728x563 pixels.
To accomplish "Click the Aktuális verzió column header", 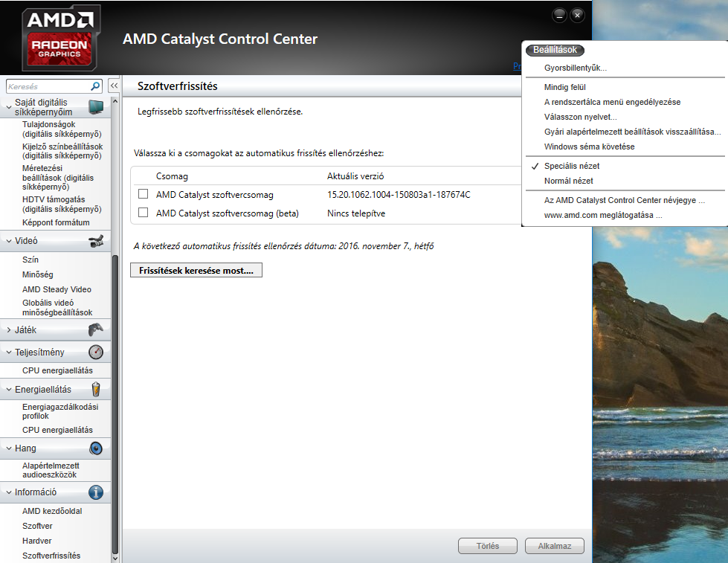I will tap(355, 176).
